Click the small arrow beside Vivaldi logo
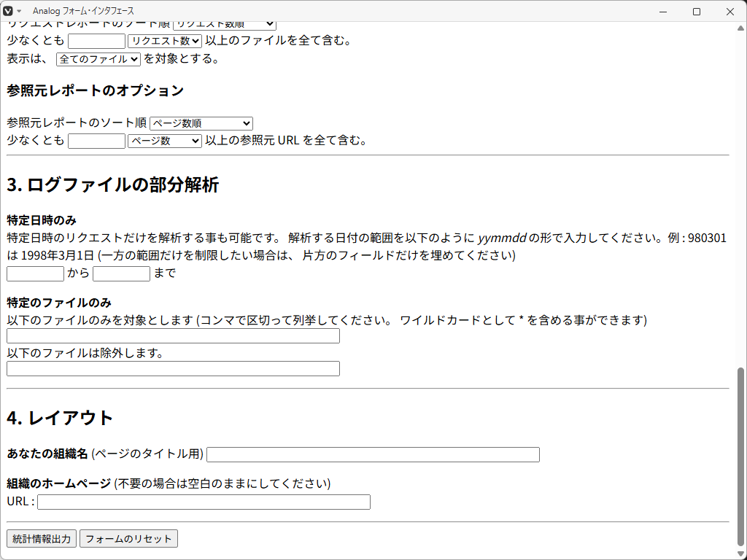Viewport: 747px width, 560px height. pos(19,11)
